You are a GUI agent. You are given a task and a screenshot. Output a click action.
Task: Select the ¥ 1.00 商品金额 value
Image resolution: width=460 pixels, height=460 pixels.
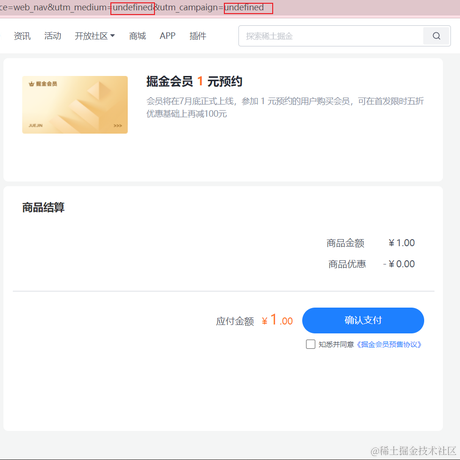pos(402,243)
